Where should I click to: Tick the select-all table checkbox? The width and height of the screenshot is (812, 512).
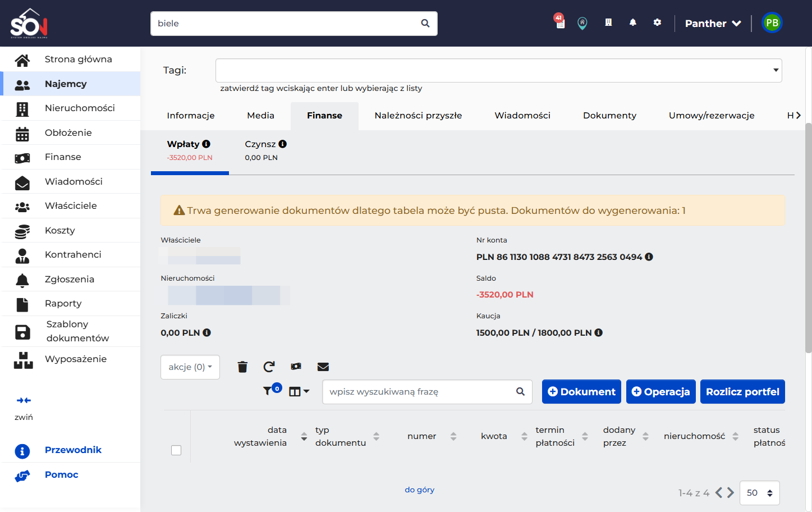[176, 450]
